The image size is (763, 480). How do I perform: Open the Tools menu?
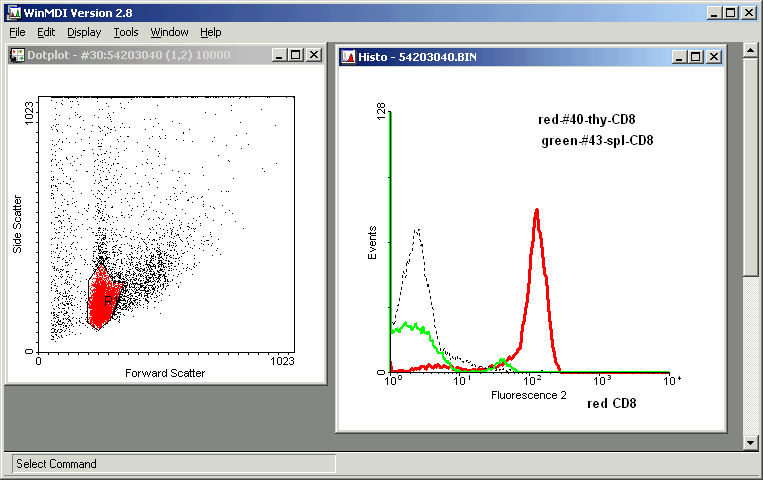(x=126, y=32)
